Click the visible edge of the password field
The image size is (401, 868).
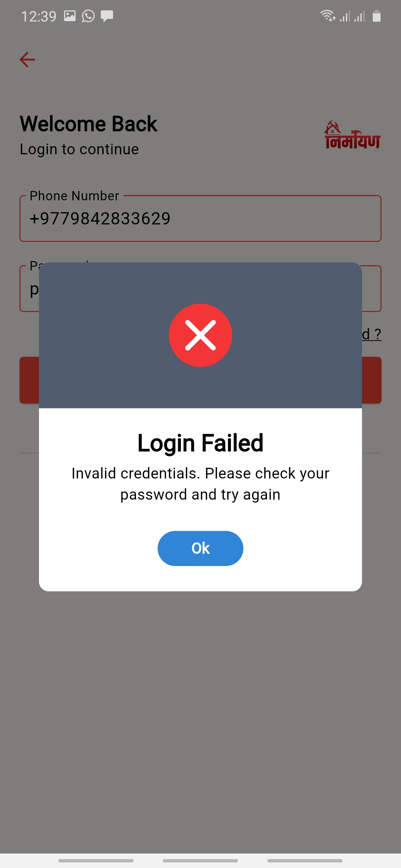29,289
